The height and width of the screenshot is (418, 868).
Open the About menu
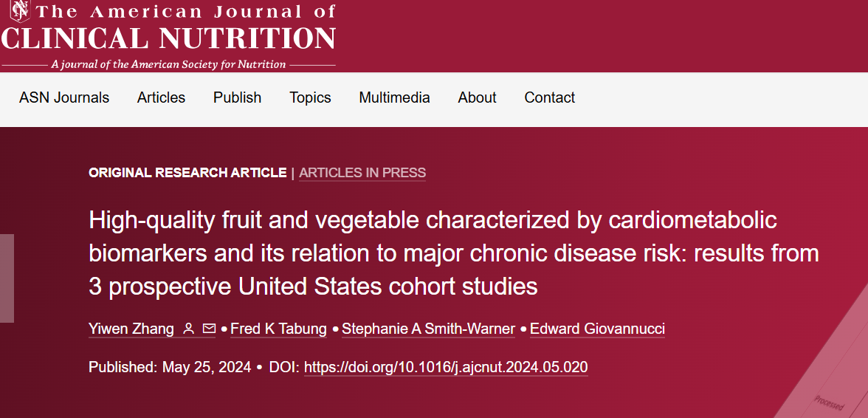477,97
